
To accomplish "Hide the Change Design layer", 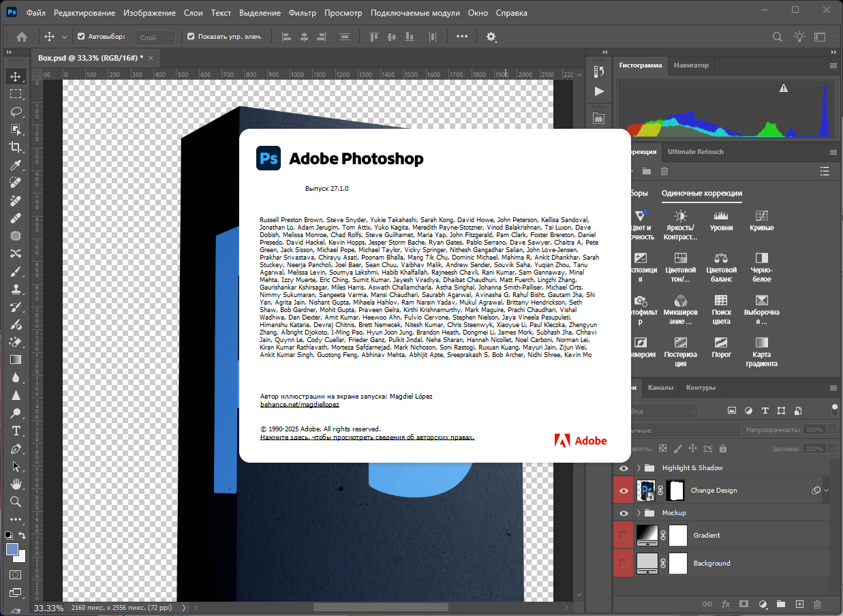I will pos(623,491).
